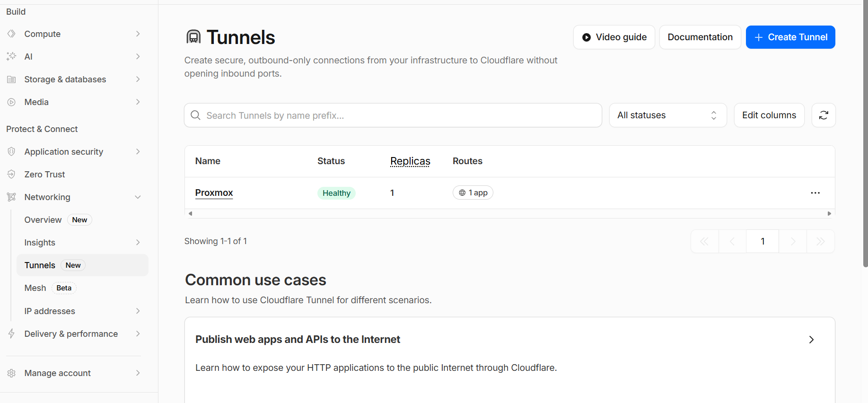The image size is (868, 403).
Task: Go to the next results page
Action: (x=793, y=242)
